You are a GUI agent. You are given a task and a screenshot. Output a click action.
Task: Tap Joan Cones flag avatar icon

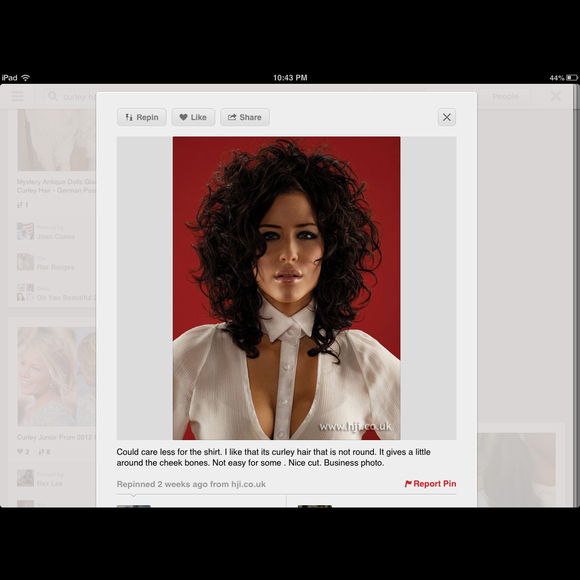[26, 232]
